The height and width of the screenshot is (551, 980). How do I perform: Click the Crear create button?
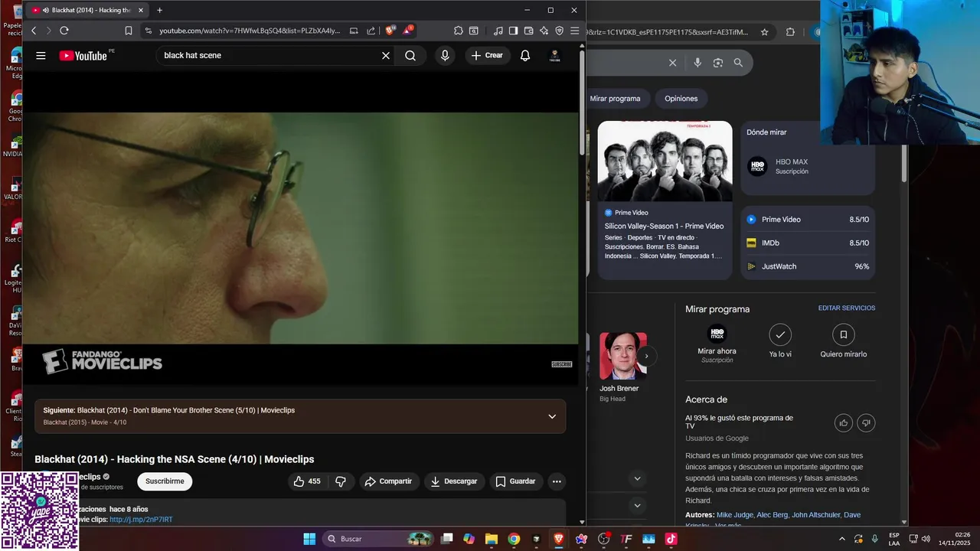(x=488, y=55)
